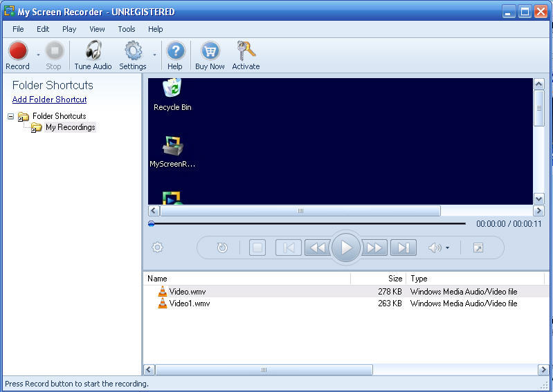Toggle the repeat loop button

[222, 248]
